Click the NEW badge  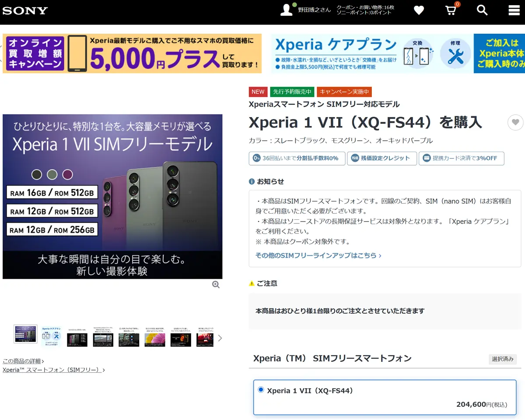[258, 92]
